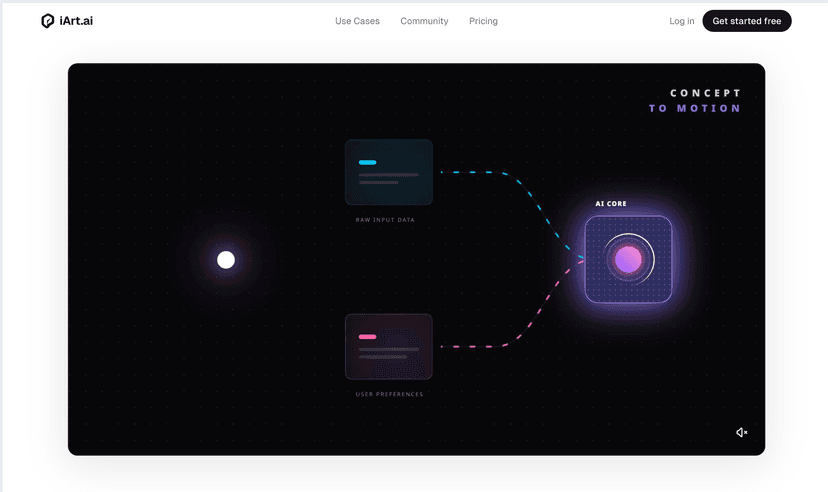Click the white glowing dot

[226, 260]
